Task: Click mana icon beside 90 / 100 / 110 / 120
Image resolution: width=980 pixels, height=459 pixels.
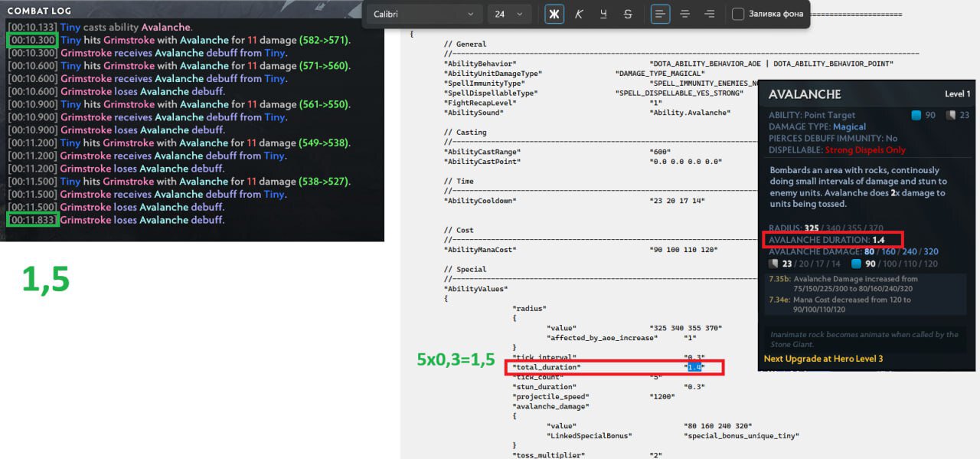Action: (x=857, y=264)
